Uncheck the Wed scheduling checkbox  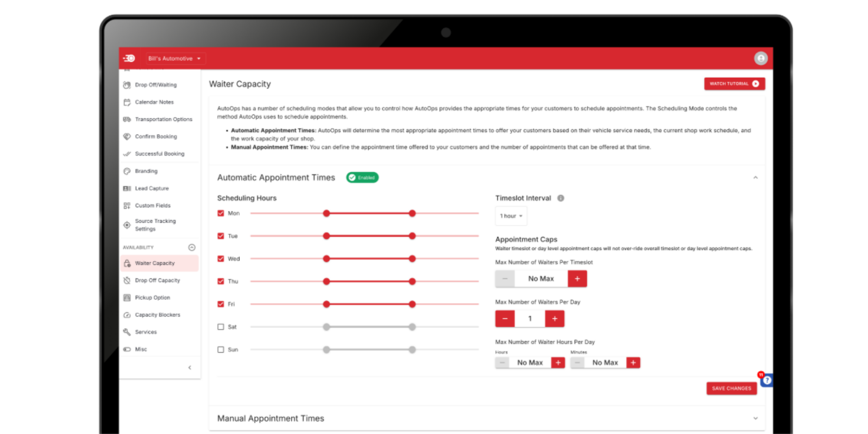click(221, 259)
